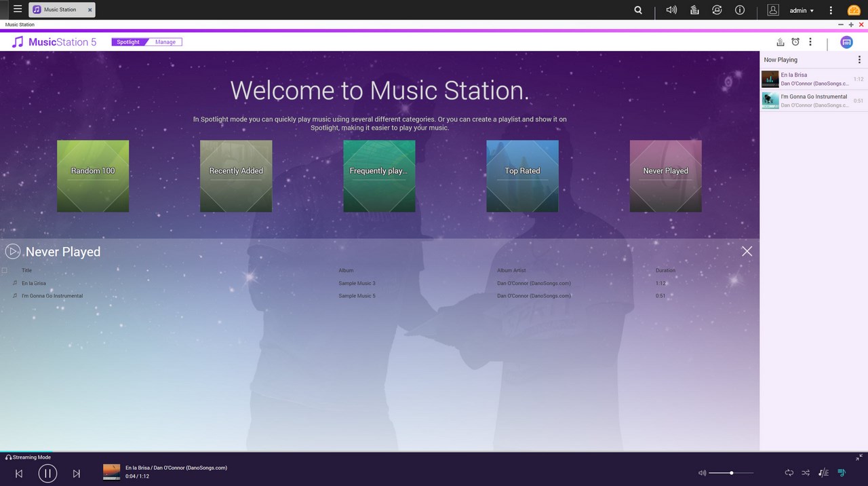Click Sample Music 3 album cell

pos(357,283)
